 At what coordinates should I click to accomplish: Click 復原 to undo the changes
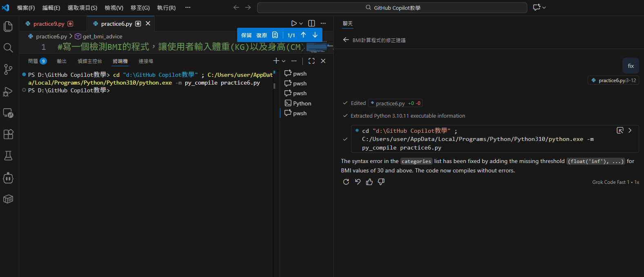click(262, 35)
